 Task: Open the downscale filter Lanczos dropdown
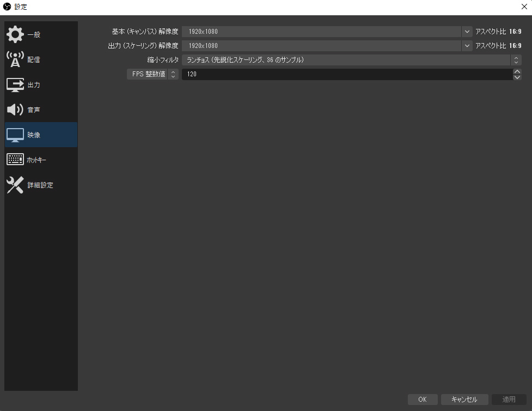pos(352,60)
